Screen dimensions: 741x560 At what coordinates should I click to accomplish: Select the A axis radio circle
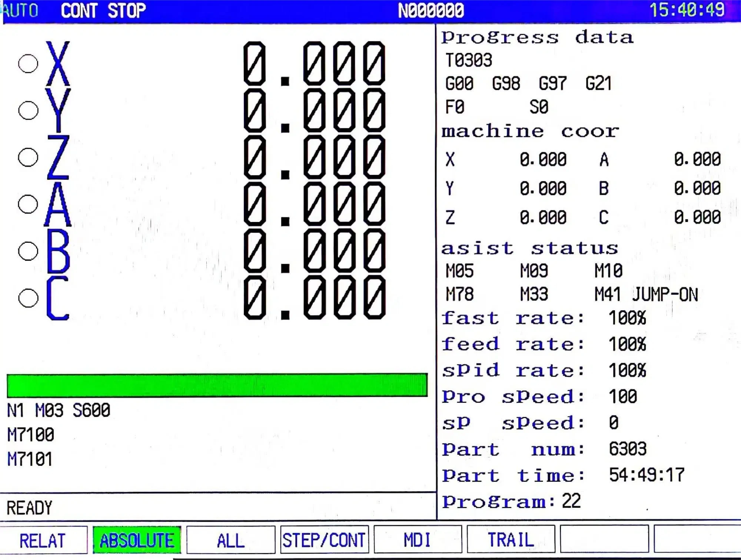(x=28, y=204)
